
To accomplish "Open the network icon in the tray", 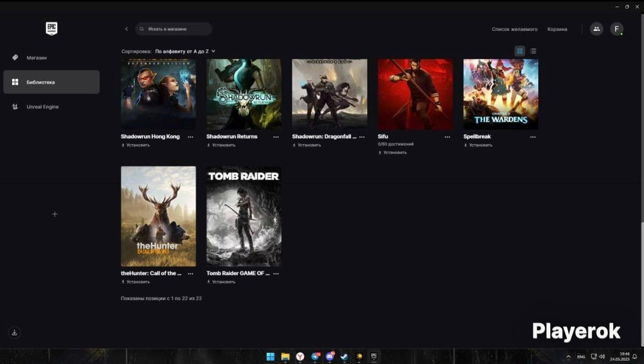I will (593, 357).
